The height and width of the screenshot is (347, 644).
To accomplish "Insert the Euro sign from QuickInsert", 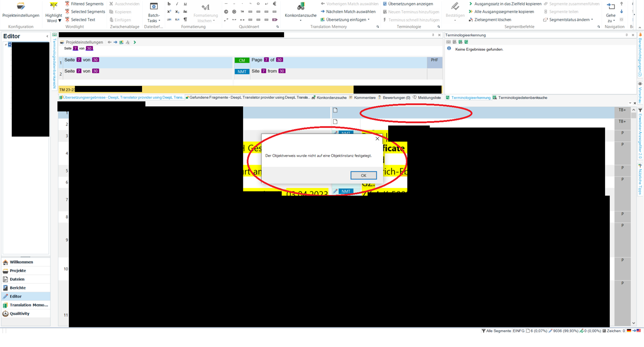I will pyautogui.click(x=274, y=4).
